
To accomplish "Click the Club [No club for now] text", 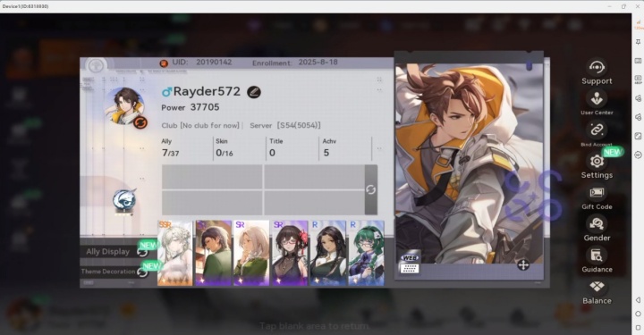I will click(x=200, y=125).
